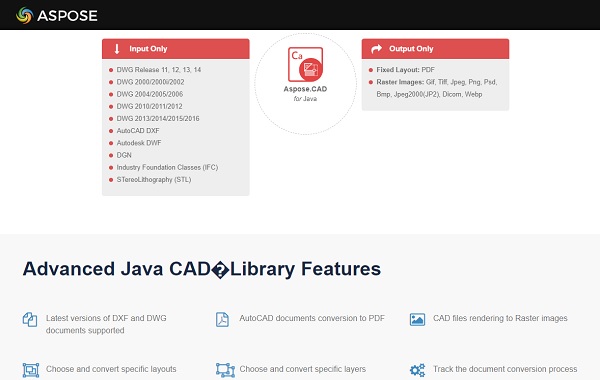The width and height of the screenshot is (600, 380).
Task: Select the 'DGN' list entry
Action: [124, 155]
